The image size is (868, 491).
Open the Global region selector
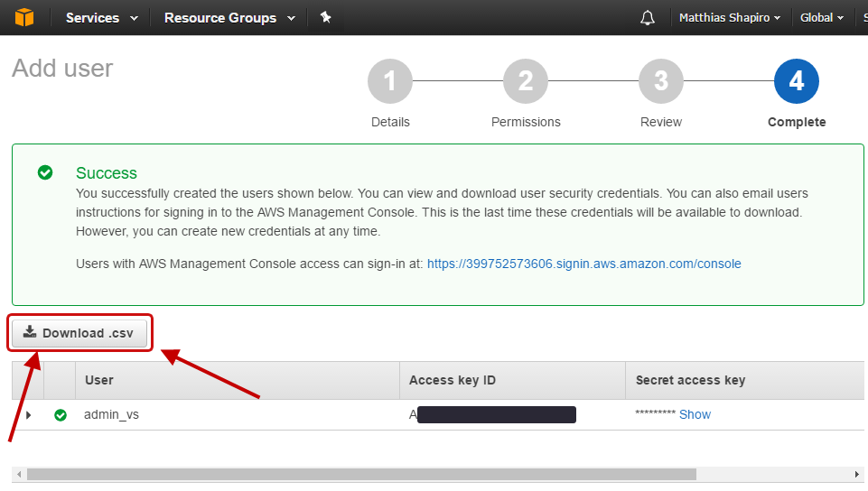(x=822, y=18)
